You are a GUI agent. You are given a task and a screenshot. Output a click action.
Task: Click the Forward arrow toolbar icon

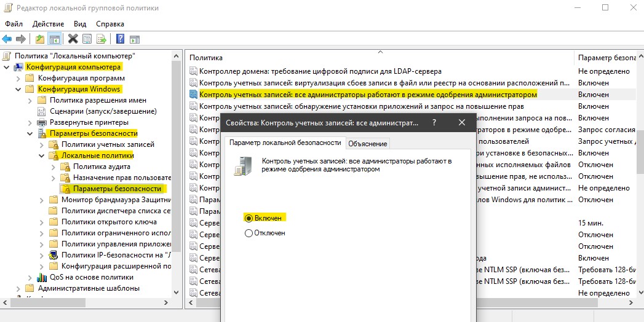tap(20, 39)
